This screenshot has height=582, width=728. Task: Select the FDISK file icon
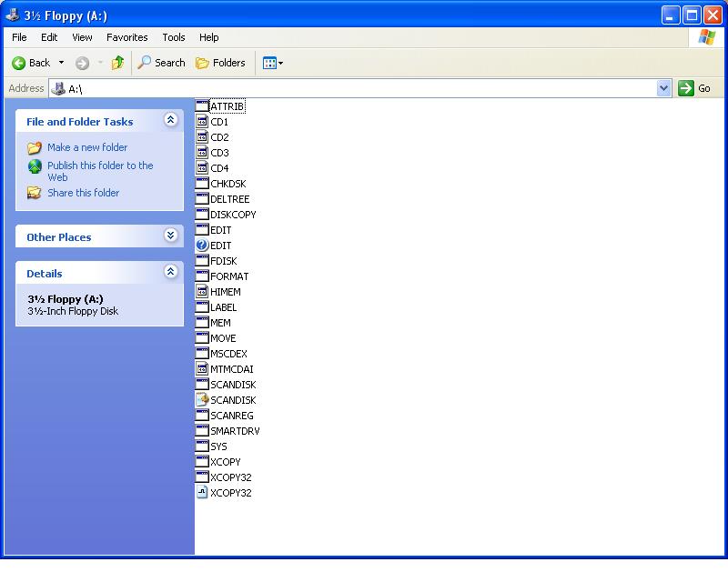pyautogui.click(x=201, y=260)
